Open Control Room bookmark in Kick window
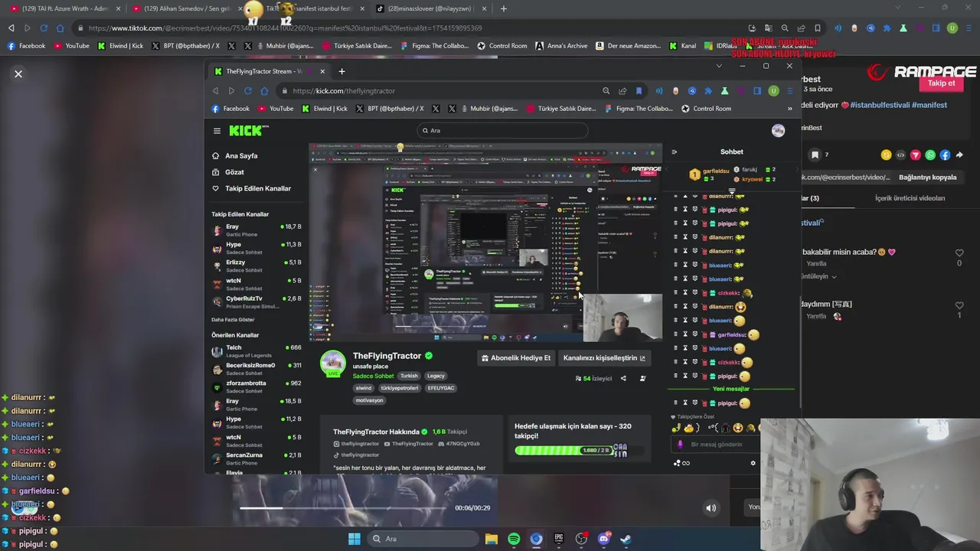This screenshot has width=980, height=551. point(706,109)
